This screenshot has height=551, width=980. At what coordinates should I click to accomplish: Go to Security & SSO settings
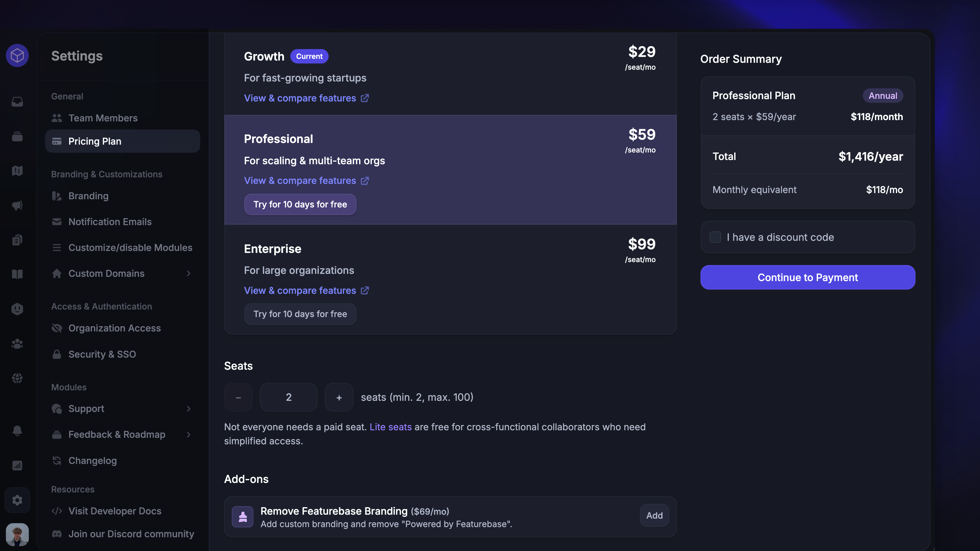pyautogui.click(x=102, y=354)
